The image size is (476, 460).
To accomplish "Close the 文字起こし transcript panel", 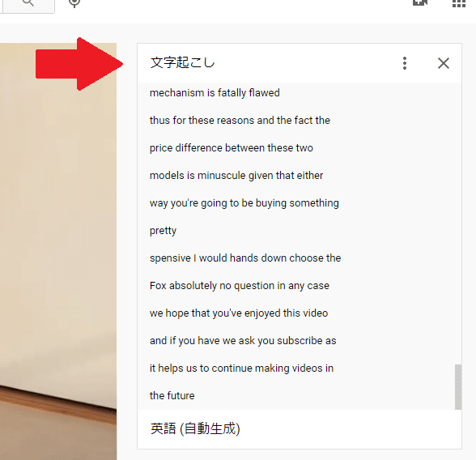I will point(444,63).
